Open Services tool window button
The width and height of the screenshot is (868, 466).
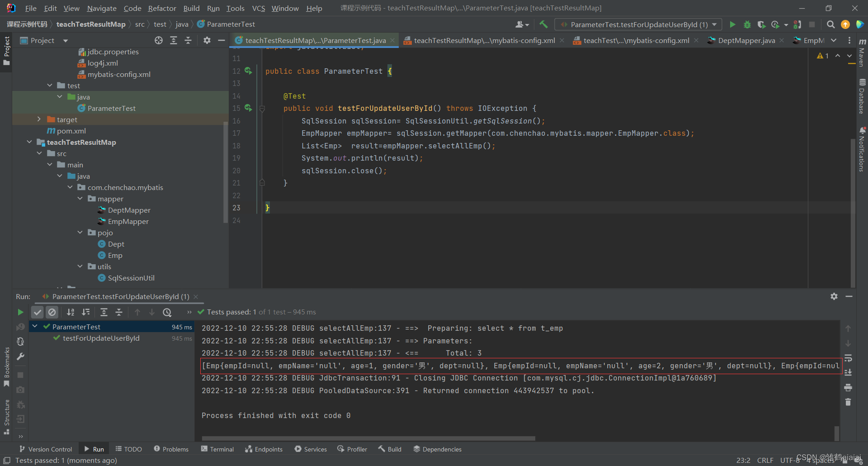(x=311, y=449)
